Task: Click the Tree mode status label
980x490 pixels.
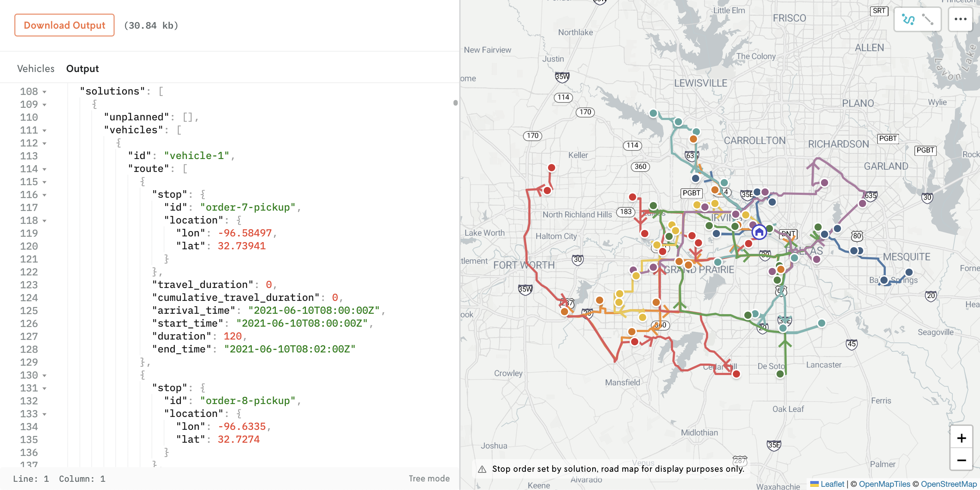Action: (x=429, y=479)
